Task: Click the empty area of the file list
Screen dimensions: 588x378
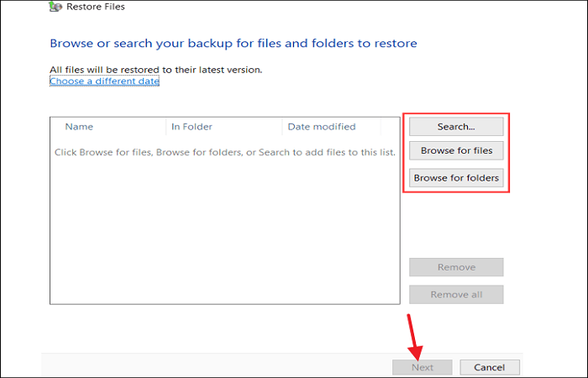Action: pos(224,235)
